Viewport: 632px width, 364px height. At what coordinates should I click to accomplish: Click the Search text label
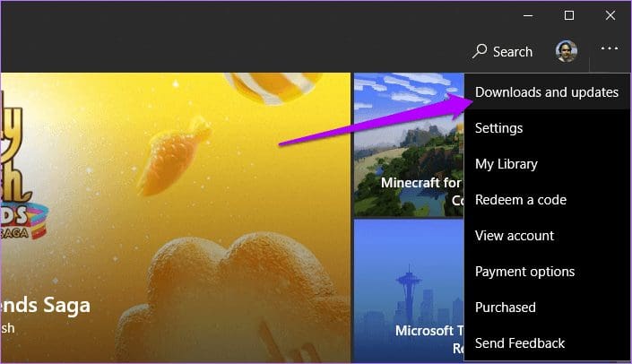[513, 52]
